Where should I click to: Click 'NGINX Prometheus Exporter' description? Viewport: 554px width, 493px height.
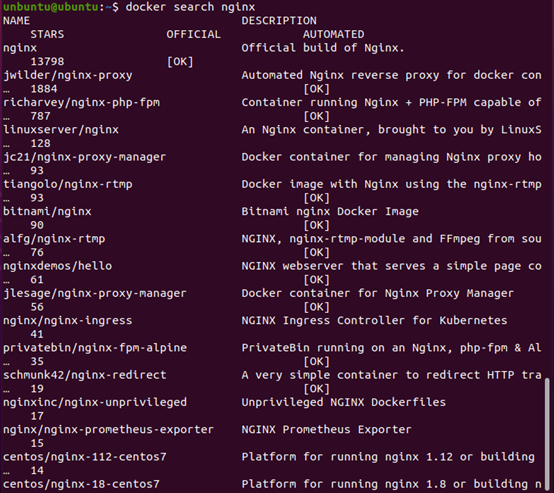tap(326, 430)
